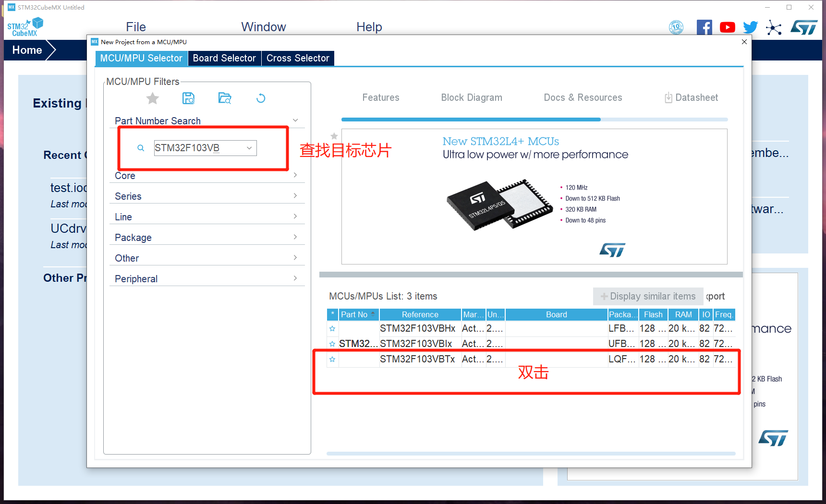Maximize the STM32CubeMX main window

pyautogui.click(x=789, y=7)
